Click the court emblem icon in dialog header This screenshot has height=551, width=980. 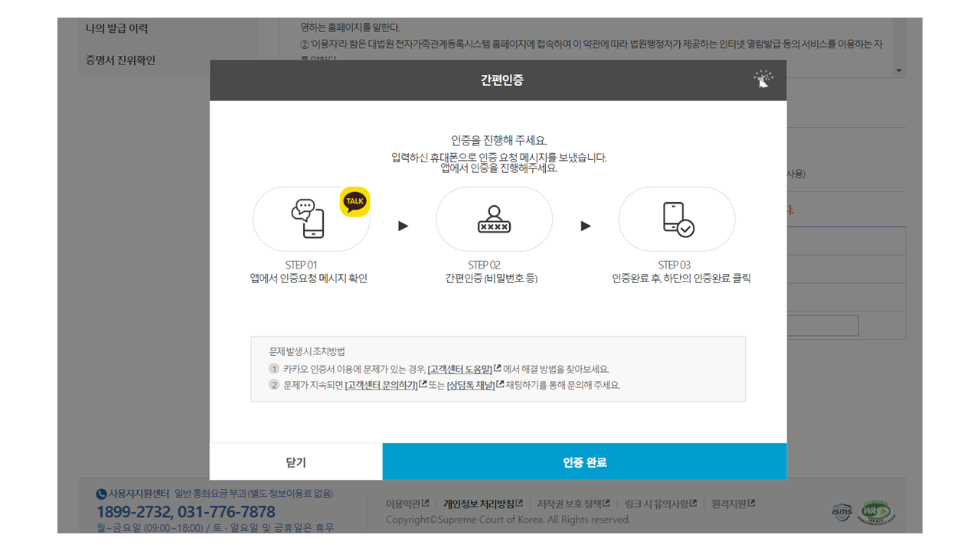pos(763,80)
